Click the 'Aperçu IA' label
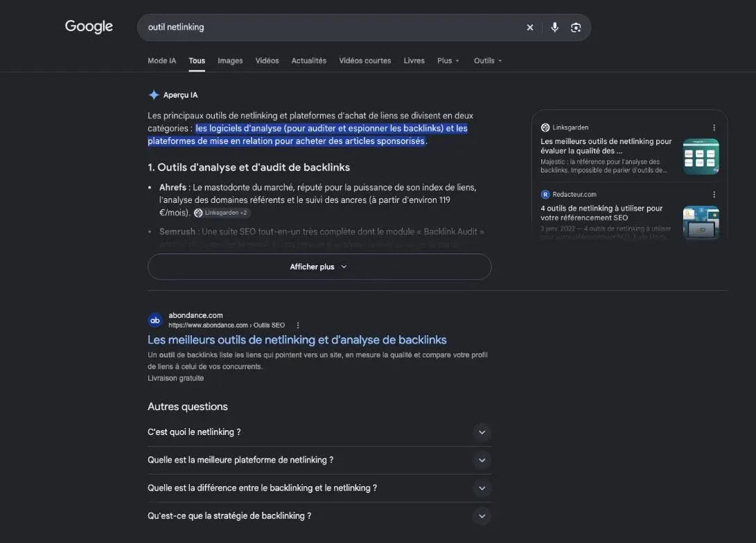 (x=180, y=95)
